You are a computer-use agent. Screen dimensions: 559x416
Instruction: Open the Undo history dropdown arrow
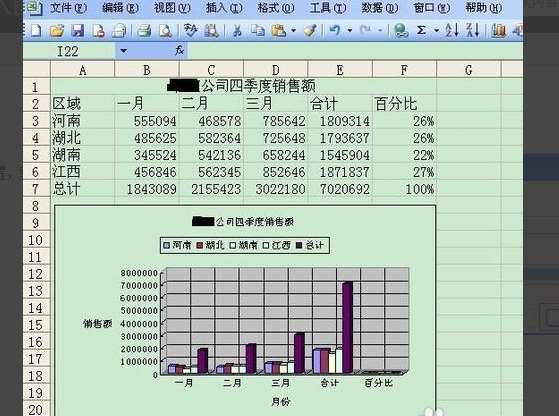[x=350, y=31]
